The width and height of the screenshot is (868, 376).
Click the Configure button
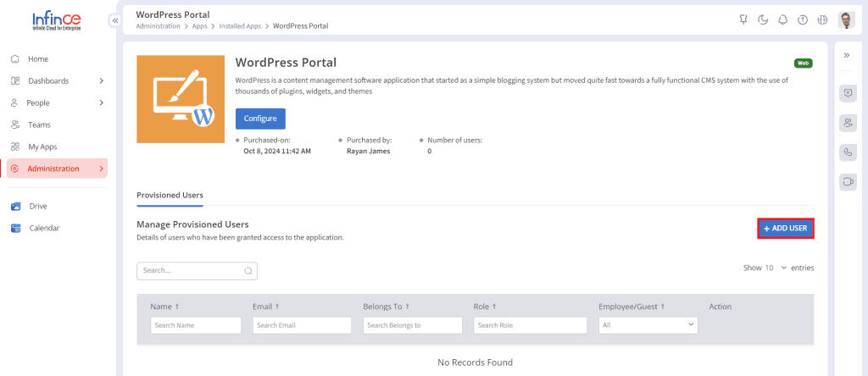pyautogui.click(x=260, y=119)
